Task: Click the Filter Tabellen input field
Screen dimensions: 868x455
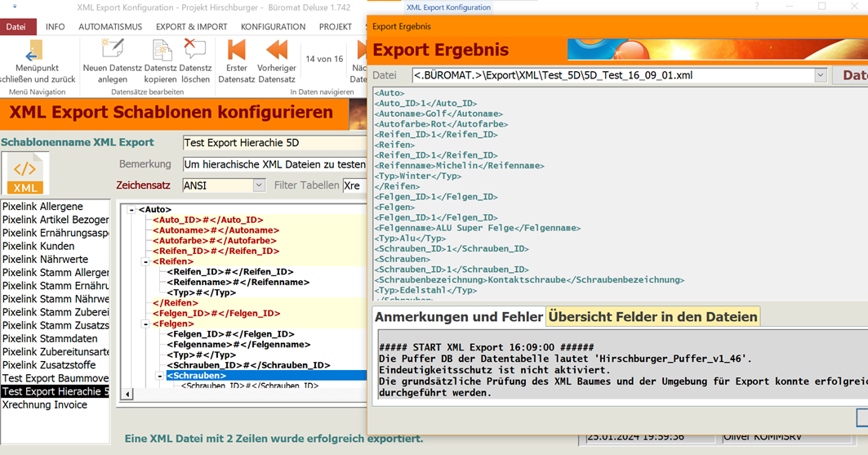Action: click(x=354, y=185)
